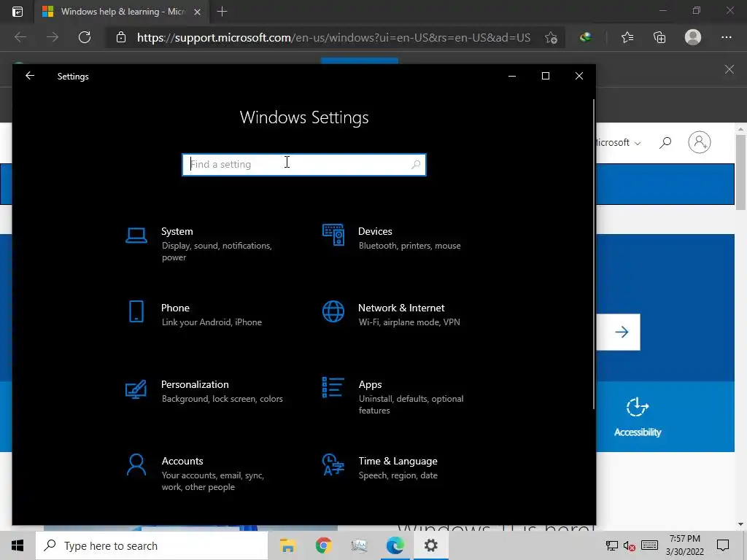Click Time & Language title text
Image resolution: width=747 pixels, height=560 pixels.
point(398,461)
